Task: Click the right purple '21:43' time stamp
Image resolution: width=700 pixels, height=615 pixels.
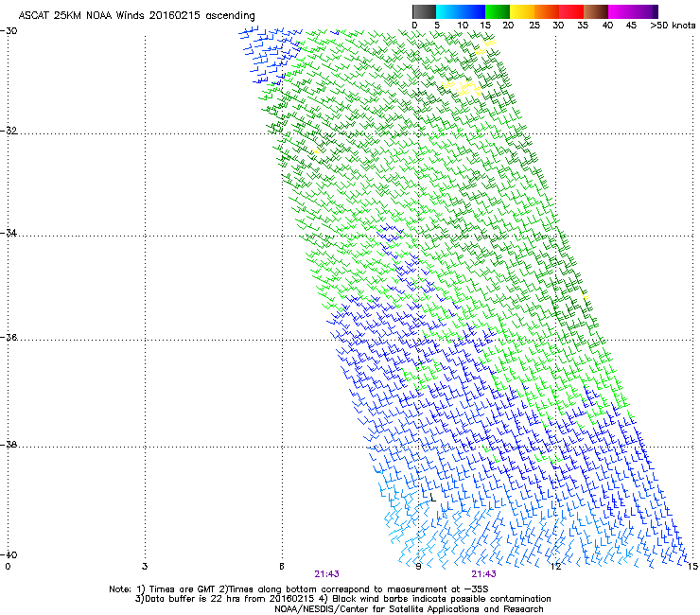Action: click(484, 574)
